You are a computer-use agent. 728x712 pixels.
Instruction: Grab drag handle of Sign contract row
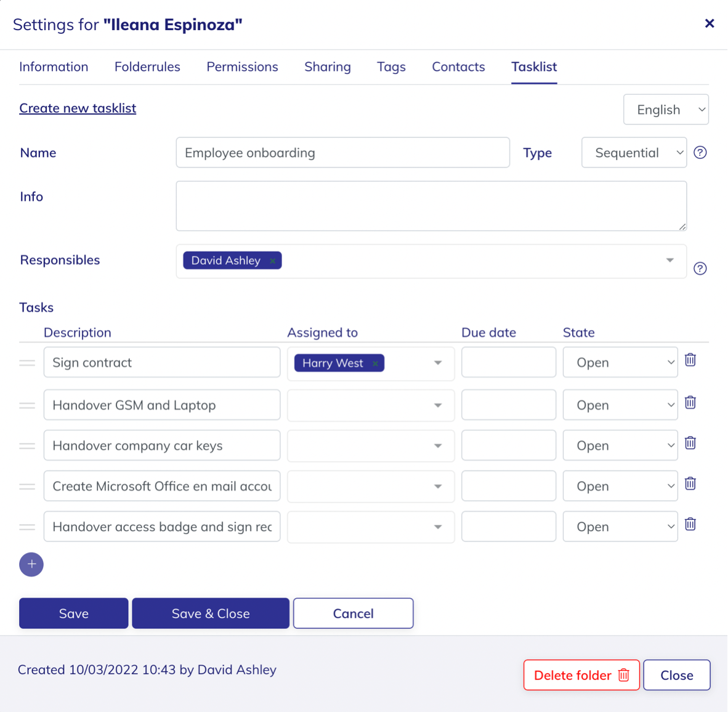tap(27, 363)
